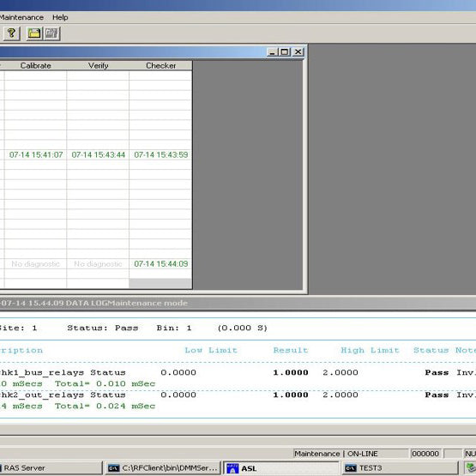Select the 07-14 15:43:44 Verify cell
Screen dimensions: 476x476
click(x=98, y=155)
